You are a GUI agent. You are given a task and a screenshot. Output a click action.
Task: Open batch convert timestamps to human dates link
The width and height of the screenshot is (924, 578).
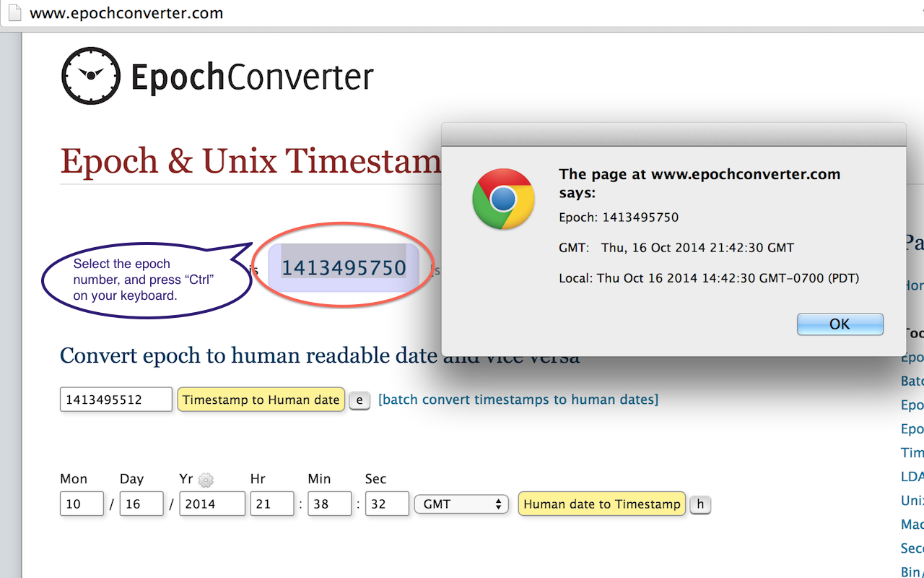click(518, 400)
